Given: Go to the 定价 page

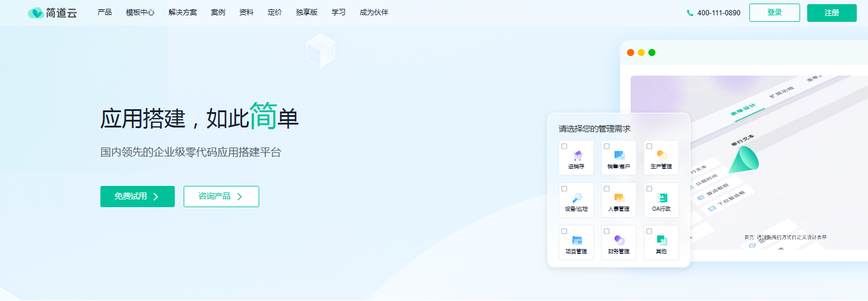Looking at the screenshot, I should pyautogui.click(x=275, y=12).
